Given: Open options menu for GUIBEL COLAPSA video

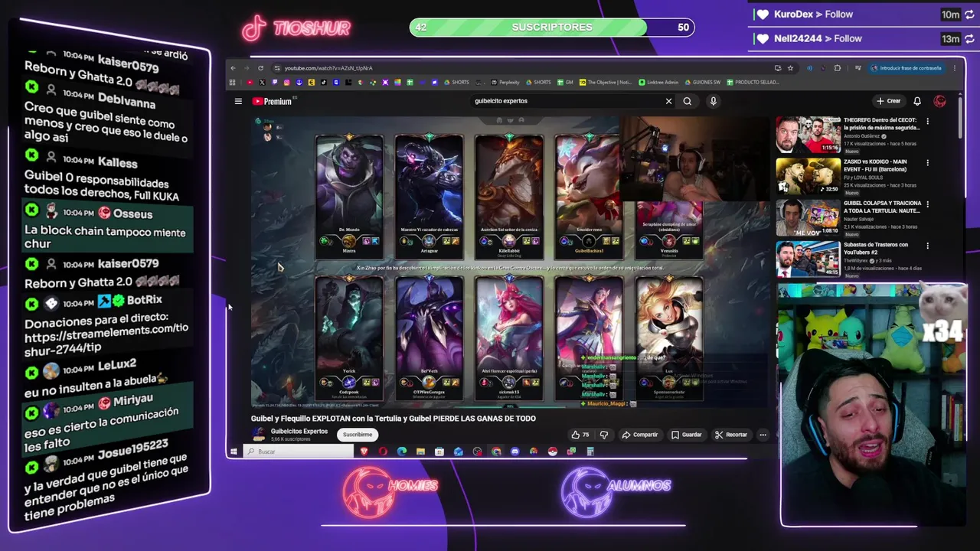Looking at the screenshot, I should point(927,204).
